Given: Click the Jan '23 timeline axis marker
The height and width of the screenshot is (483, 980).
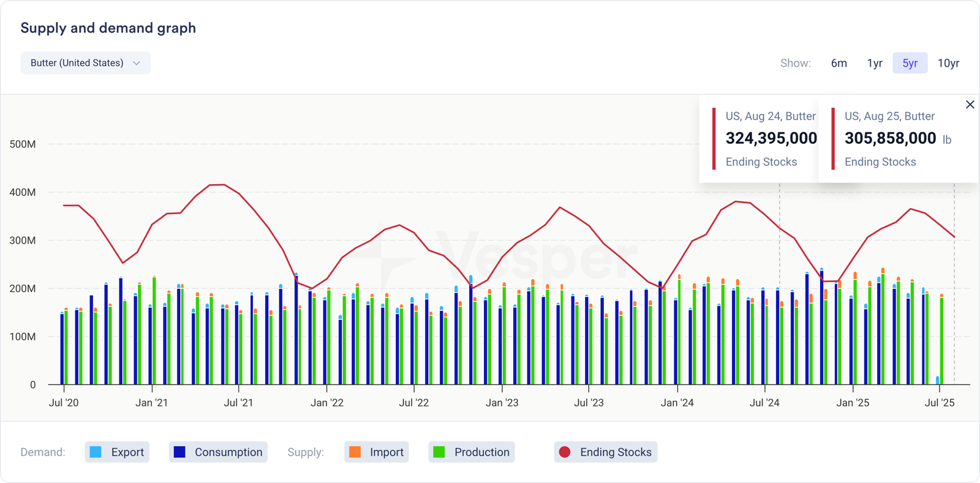Looking at the screenshot, I should coord(502,402).
